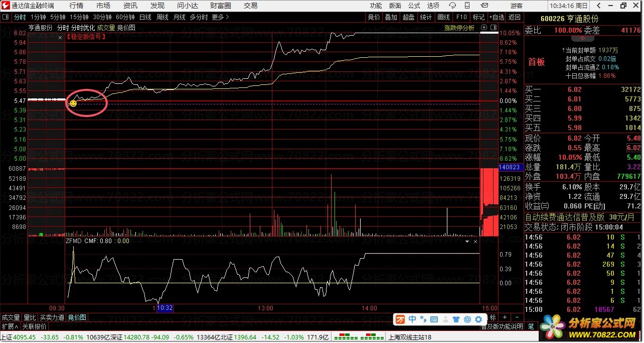Image resolution: width=644 pixels, height=343 pixels.
Task: Switch to the 日线 chart tab
Action: tap(145, 17)
